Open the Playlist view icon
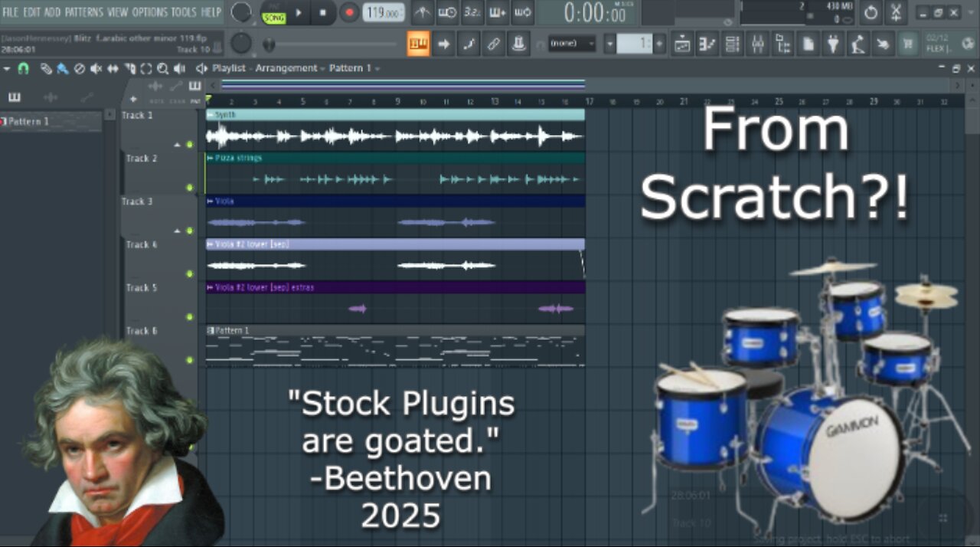This screenshot has width=980, height=547. pos(682,44)
